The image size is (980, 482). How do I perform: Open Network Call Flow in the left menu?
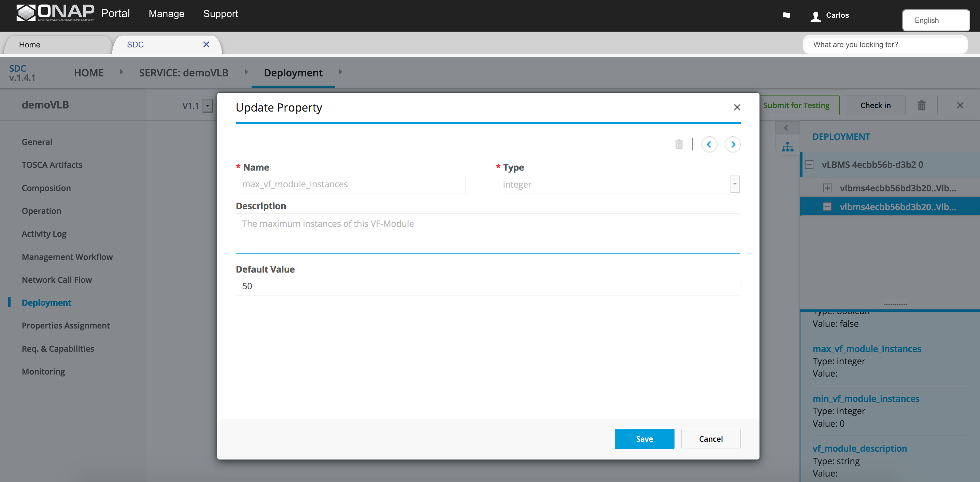click(x=57, y=279)
